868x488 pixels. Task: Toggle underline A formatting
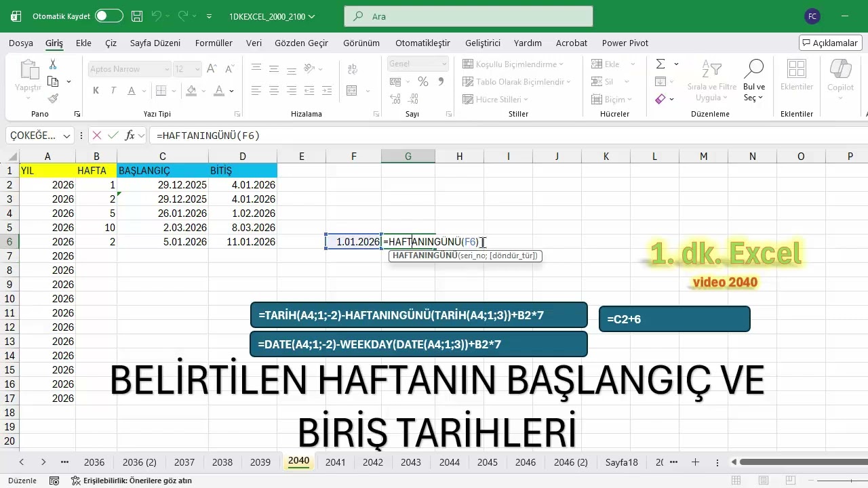(130, 90)
